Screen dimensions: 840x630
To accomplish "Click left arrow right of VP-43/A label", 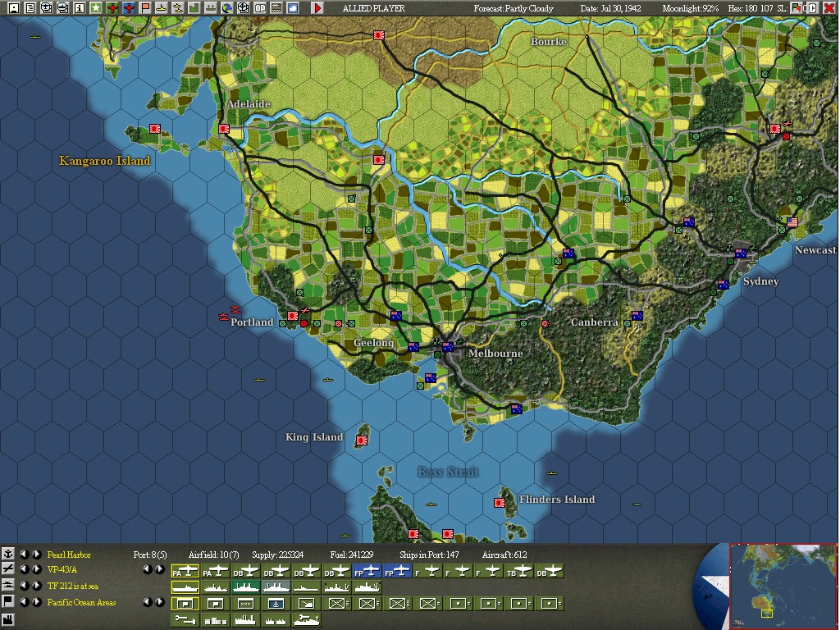I will point(148,569).
